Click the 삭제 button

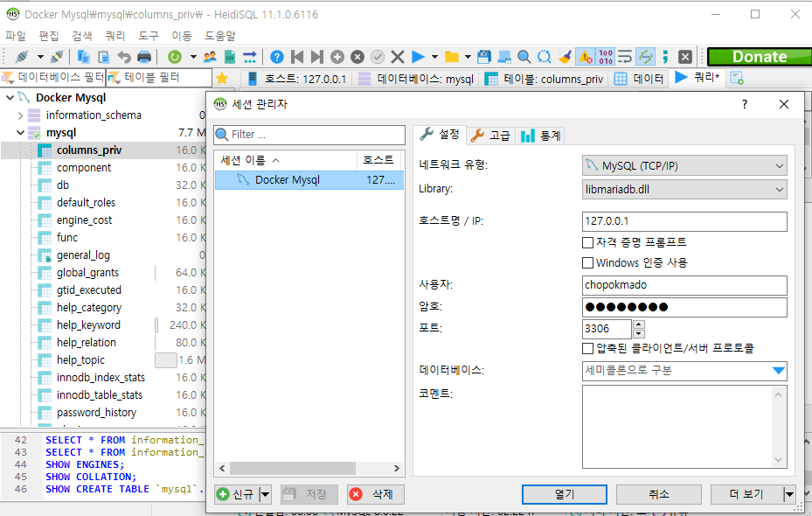pyautogui.click(x=376, y=495)
